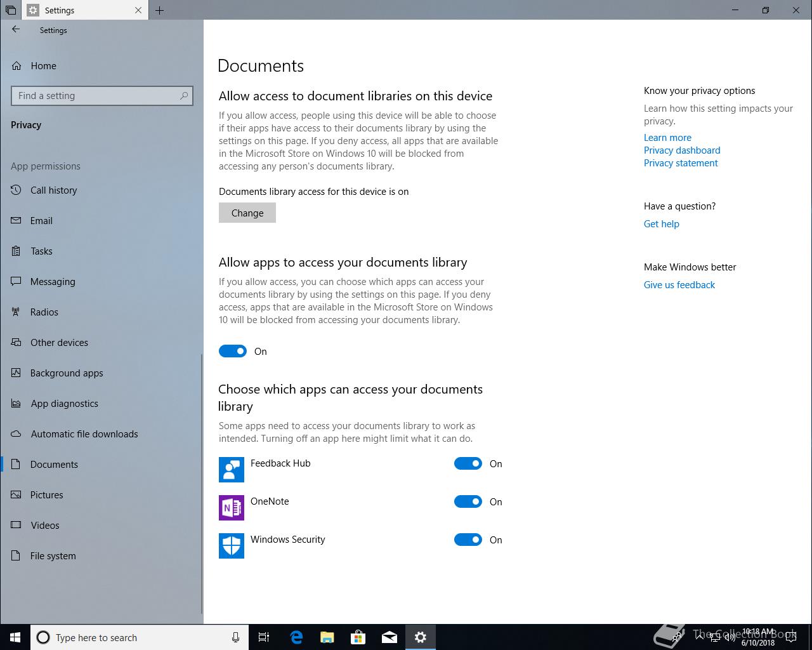This screenshot has width=812, height=650.
Task: Click the Settings taskbar gear icon
Action: (x=421, y=637)
